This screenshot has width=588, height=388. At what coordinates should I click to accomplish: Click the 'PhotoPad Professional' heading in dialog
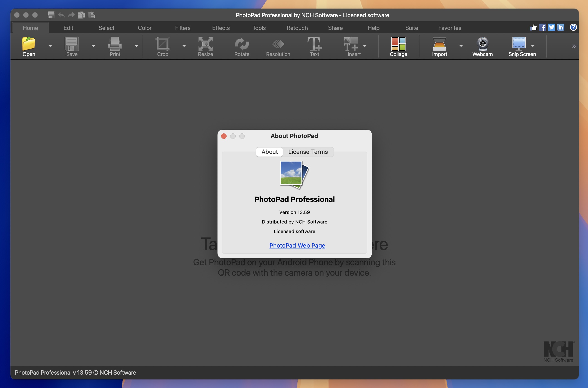tap(294, 199)
